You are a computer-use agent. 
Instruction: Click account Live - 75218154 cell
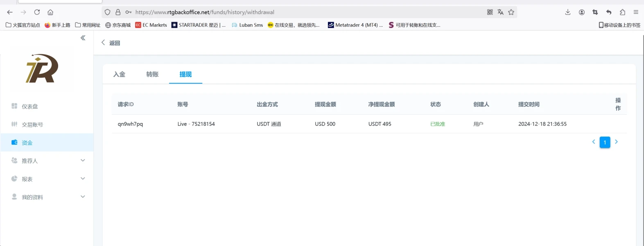pyautogui.click(x=196, y=124)
